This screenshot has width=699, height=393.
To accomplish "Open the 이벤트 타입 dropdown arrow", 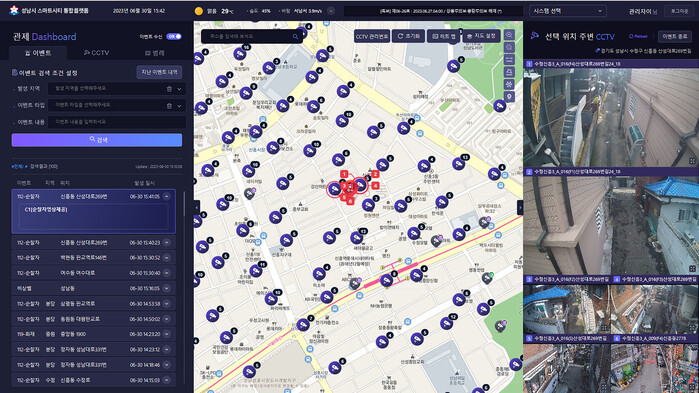I will click(x=179, y=106).
